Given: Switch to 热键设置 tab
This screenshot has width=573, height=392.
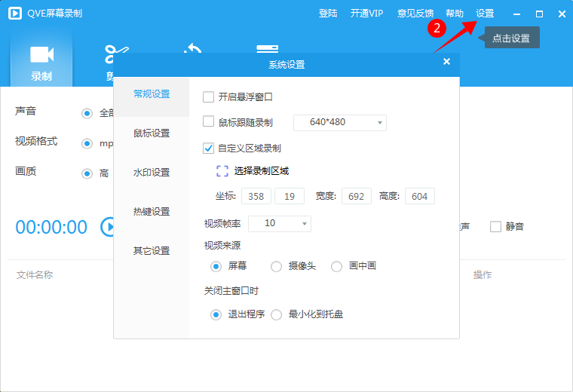Looking at the screenshot, I should coord(152,212).
